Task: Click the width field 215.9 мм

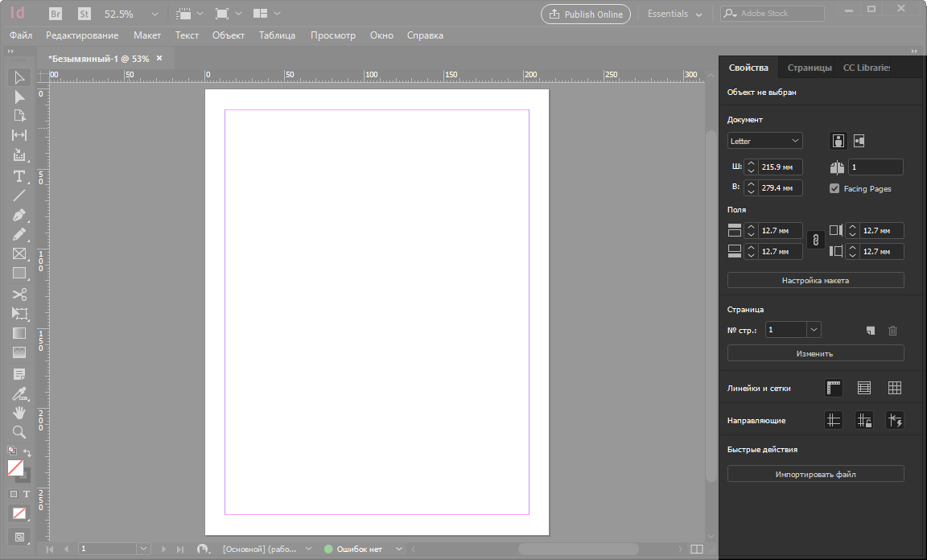Action: [781, 167]
